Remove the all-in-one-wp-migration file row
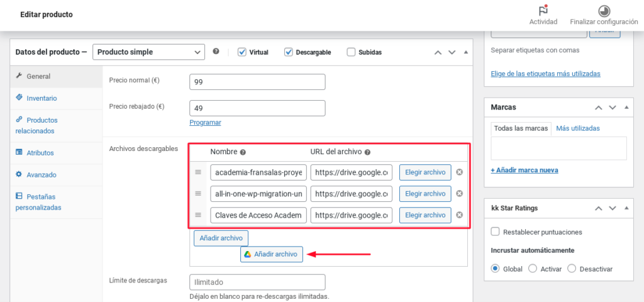This screenshot has height=302, width=644. pos(460,194)
